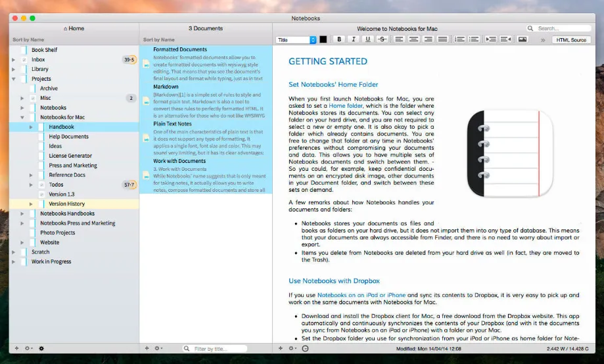The image size is (604, 364).
Task: Expand the Library book
Action: 14,70
